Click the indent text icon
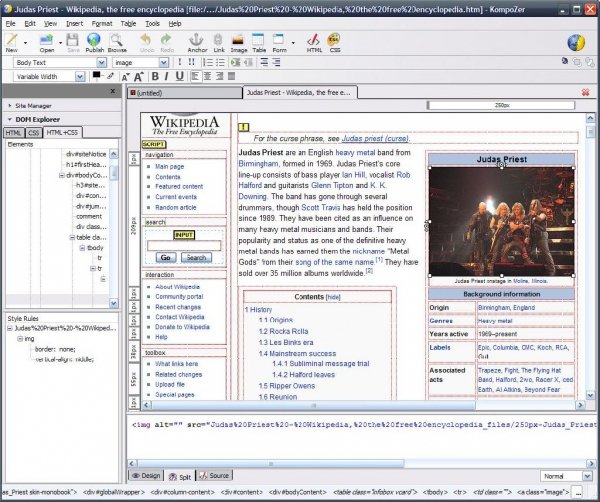The width and height of the screenshot is (600, 502). [236, 62]
